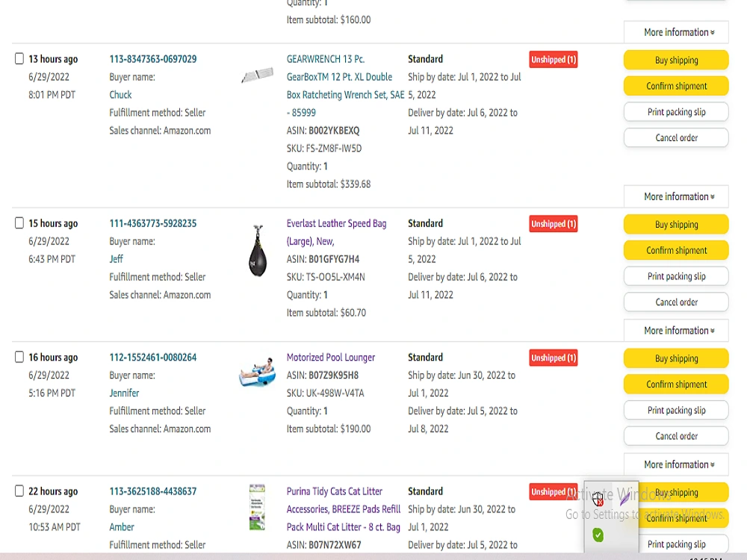
Task: Click Unshipped (1) badge on Everlast order
Action: [x=554, y=224]
